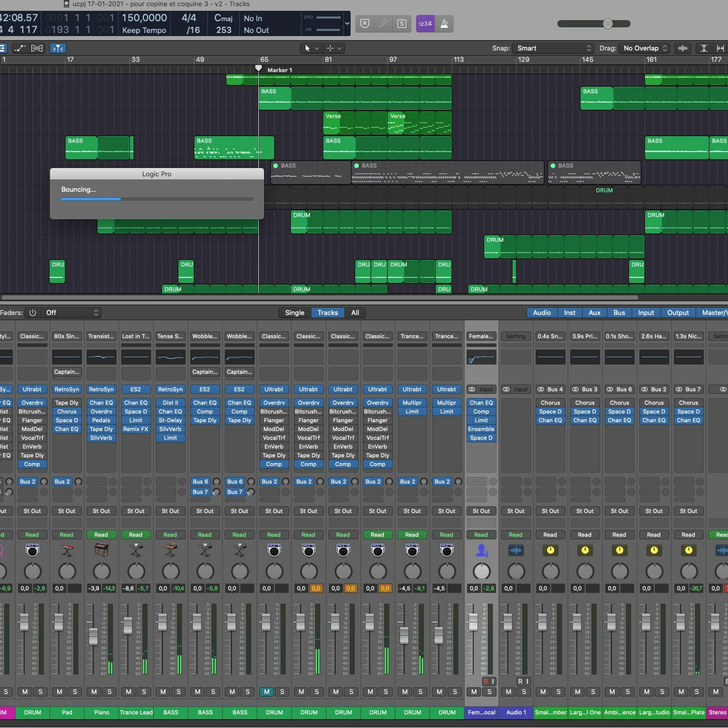Screen dimensions: 728x728
Task: Solo the Fem...ocal channel strip
Action: point(489,692)
